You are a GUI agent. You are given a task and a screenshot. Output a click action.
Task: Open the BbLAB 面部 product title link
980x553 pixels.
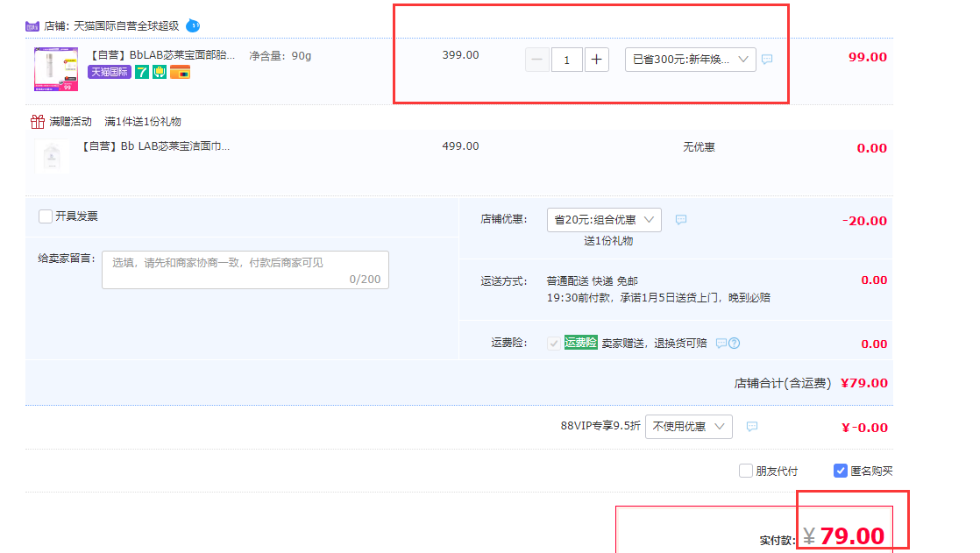163,55
